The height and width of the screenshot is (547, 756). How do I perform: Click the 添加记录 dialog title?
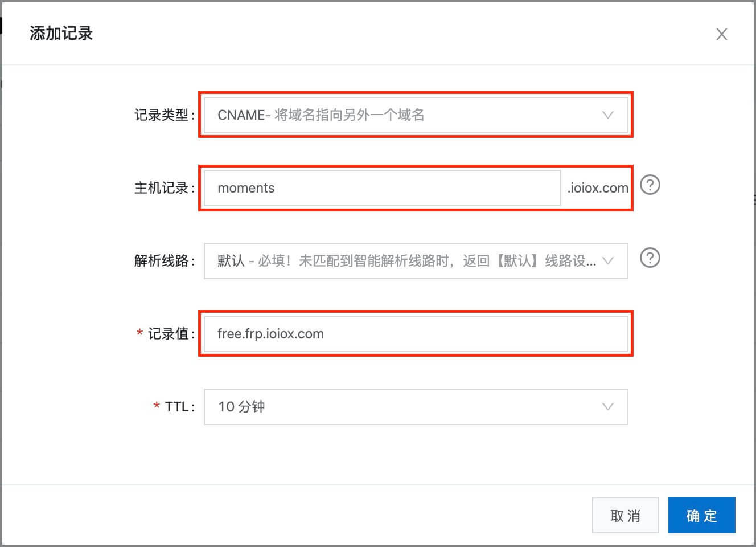tap(61, 34)
